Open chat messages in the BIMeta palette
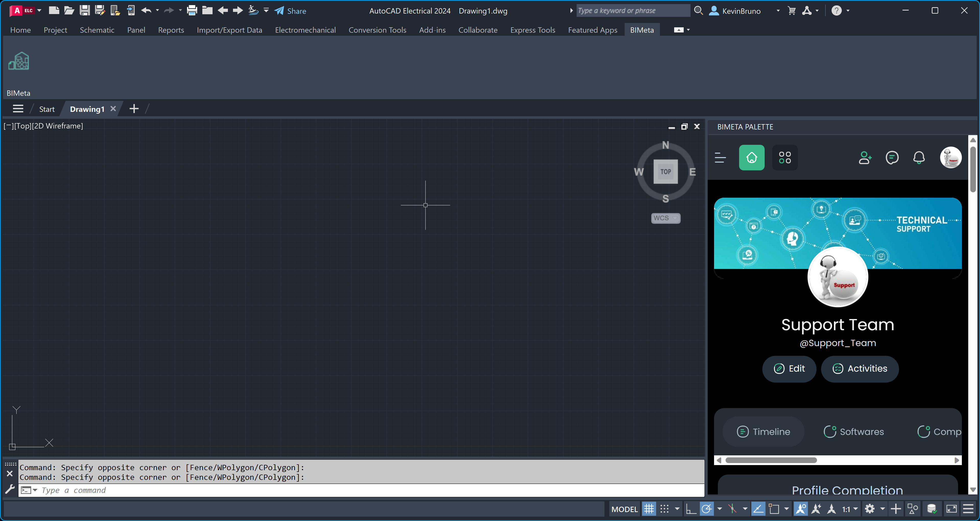This screenshot has width=980, height=521. click(892, 157)
